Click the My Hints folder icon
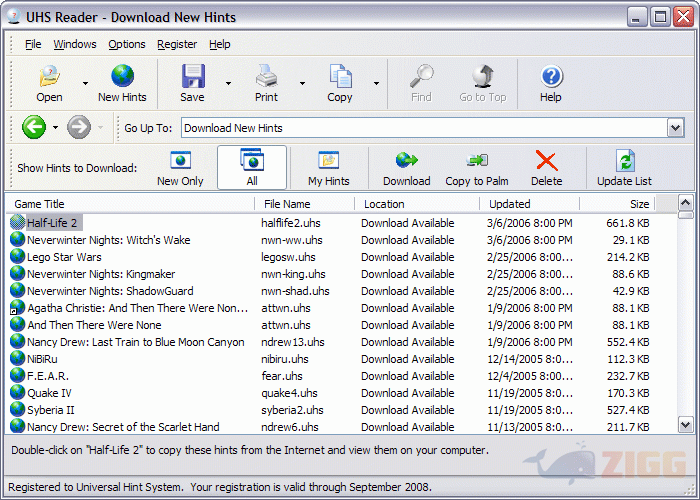 pos(329,160)
